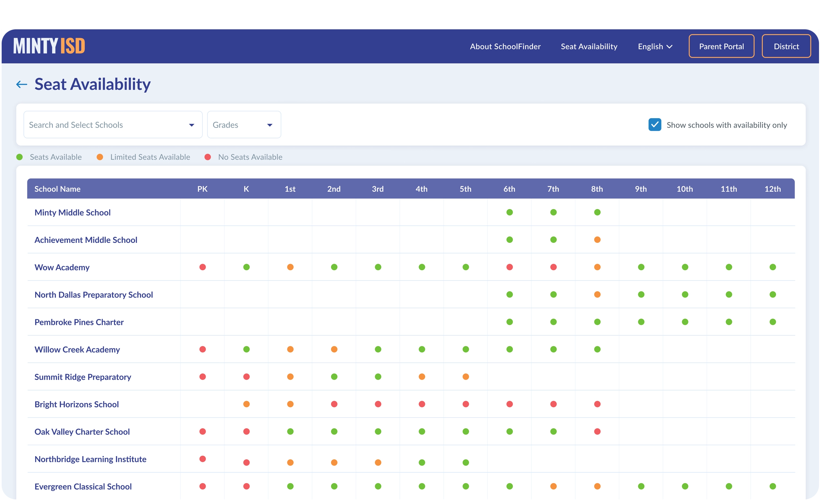Screen dimensions: 821x504
Task: Click Wow Academy PK red dot
Action: pyautogui.click(x=202, y=267)
